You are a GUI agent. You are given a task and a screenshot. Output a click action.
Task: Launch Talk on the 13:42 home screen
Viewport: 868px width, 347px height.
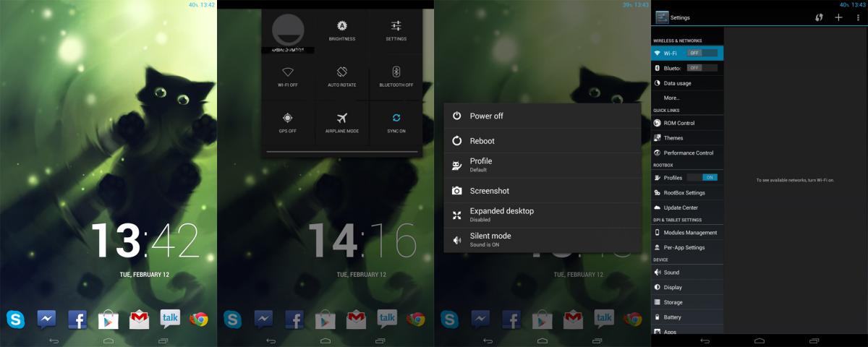pyautogui.click(x=170, y=319)
